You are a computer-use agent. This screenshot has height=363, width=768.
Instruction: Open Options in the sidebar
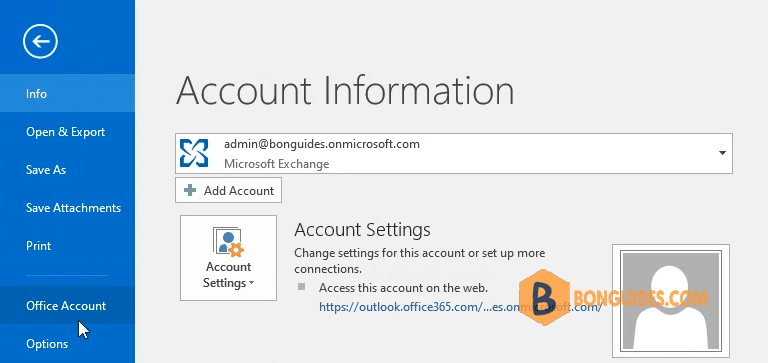67,344
